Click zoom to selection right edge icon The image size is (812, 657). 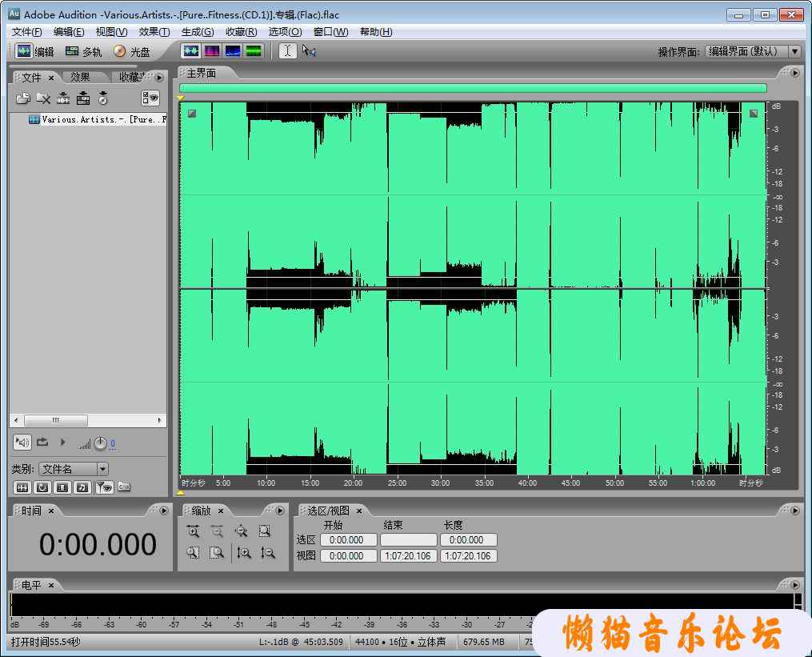[217, 553]
